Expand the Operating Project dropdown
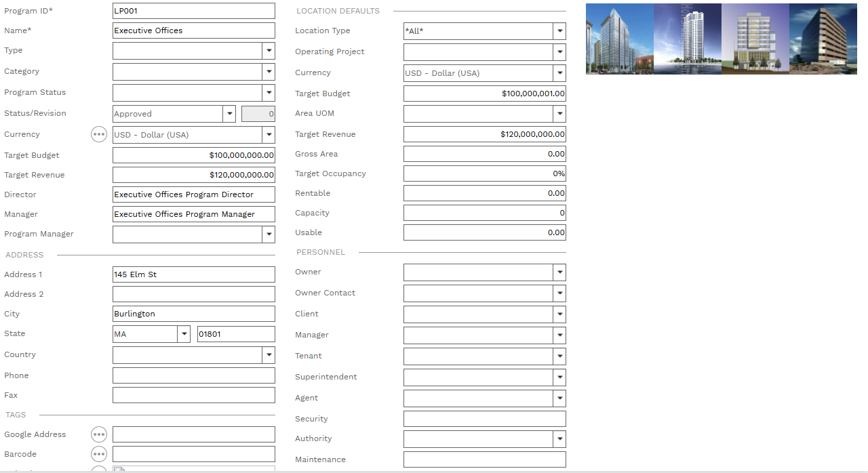 (559, 52)
